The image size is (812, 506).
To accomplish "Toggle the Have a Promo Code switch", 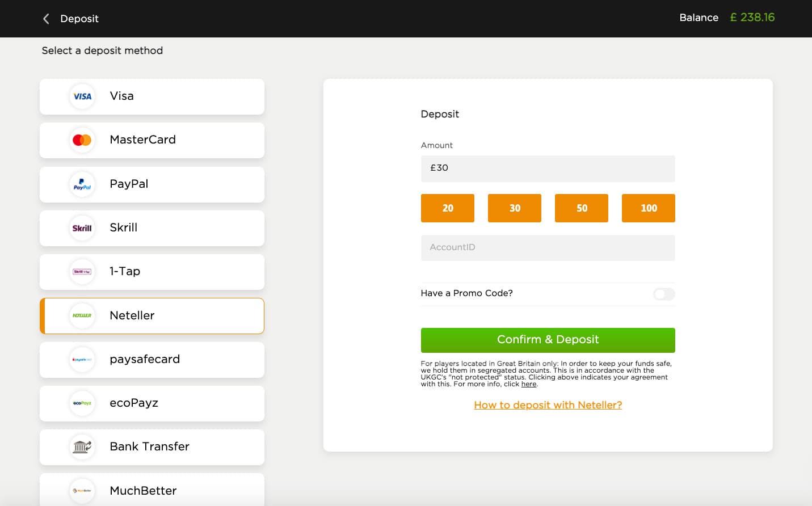I will click(664, 294).
